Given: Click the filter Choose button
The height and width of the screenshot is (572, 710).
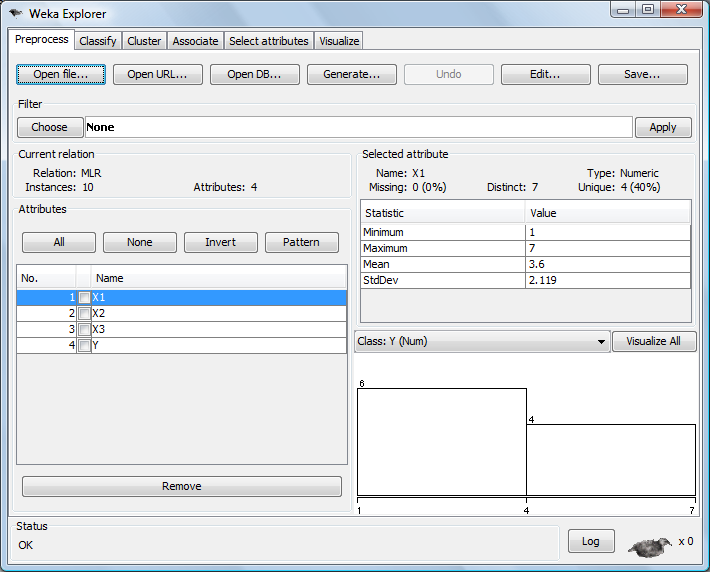Looking at the screenshot, I should 50,127.
